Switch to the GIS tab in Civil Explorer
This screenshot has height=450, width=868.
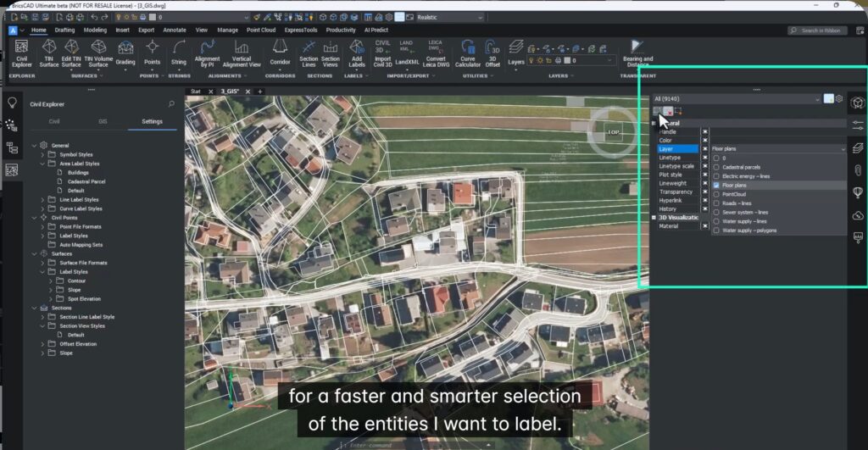(103, 121)
